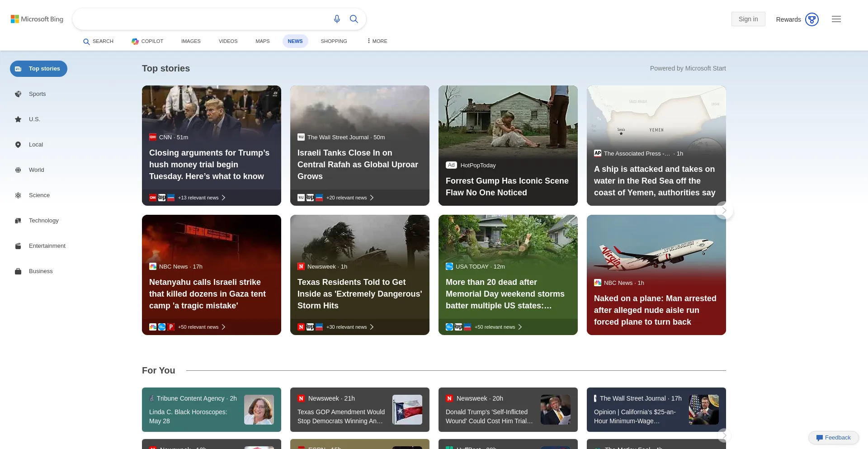The image size is (868, 449).
Task: Switch to the SHOPPING tab
Action: 334,41
